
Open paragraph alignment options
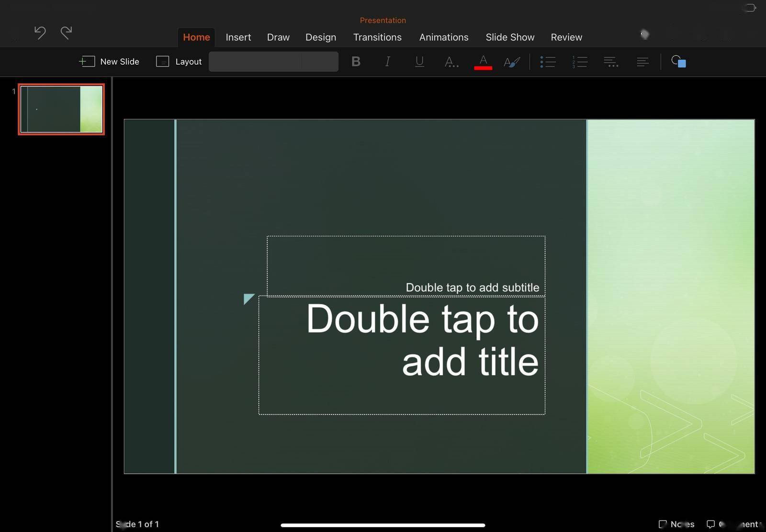611,62
